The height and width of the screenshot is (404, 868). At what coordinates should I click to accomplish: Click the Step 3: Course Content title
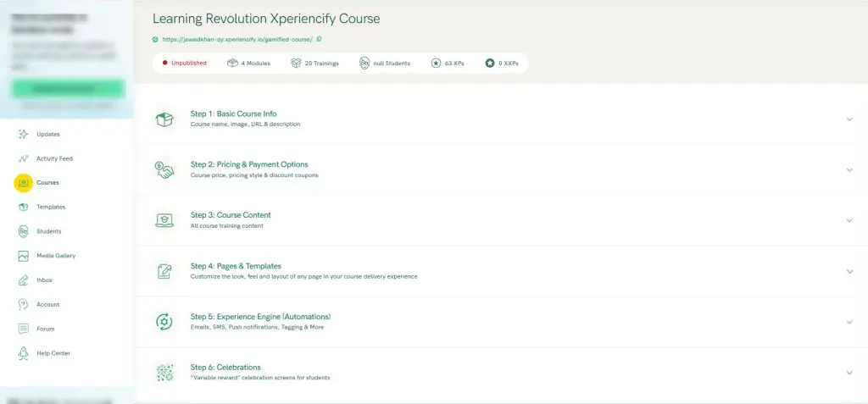231,215
